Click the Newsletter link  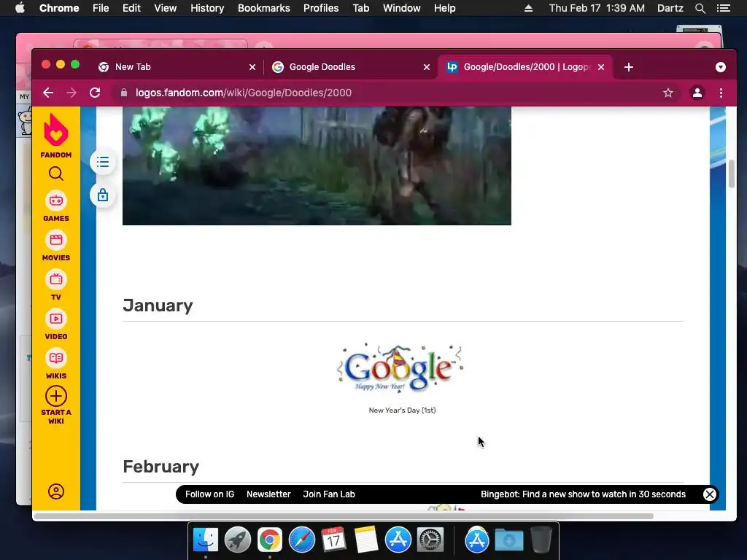coord(268,494)
